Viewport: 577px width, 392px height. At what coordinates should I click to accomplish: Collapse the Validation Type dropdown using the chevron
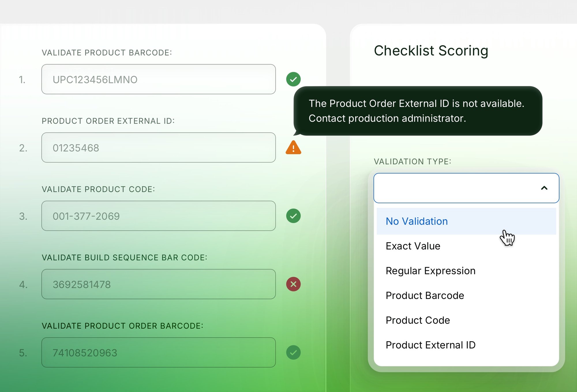point(544,188)
